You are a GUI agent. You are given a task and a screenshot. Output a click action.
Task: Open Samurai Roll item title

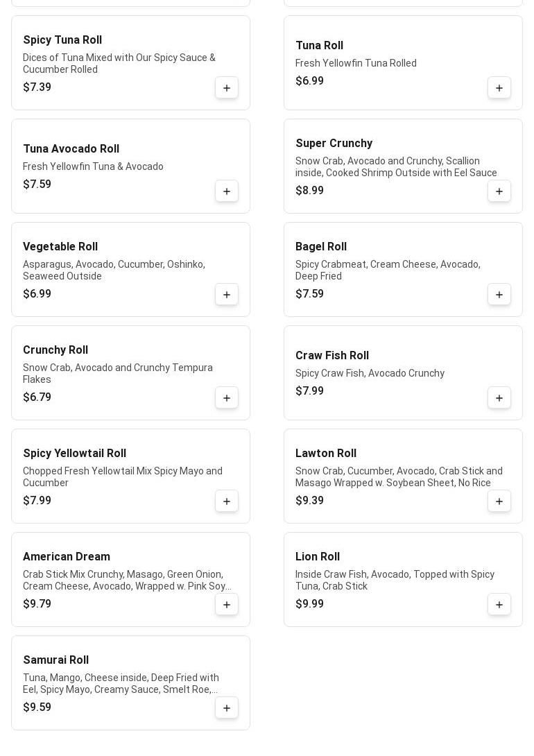tap(56, 660)
